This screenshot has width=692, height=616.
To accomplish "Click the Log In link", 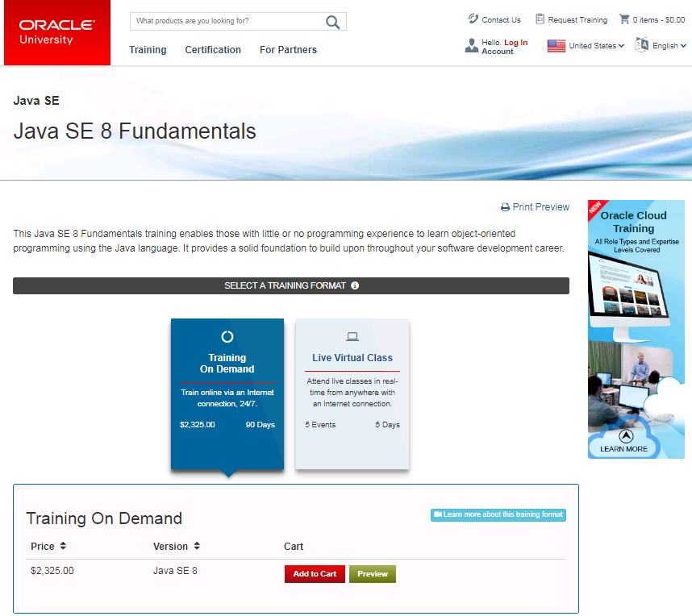I will click(x=516, y=43).
